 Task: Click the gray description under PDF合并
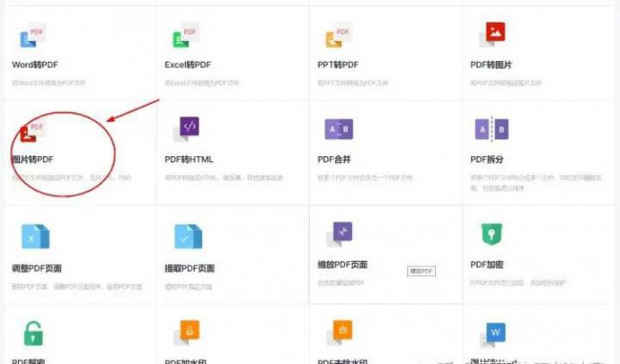point(365,178)
